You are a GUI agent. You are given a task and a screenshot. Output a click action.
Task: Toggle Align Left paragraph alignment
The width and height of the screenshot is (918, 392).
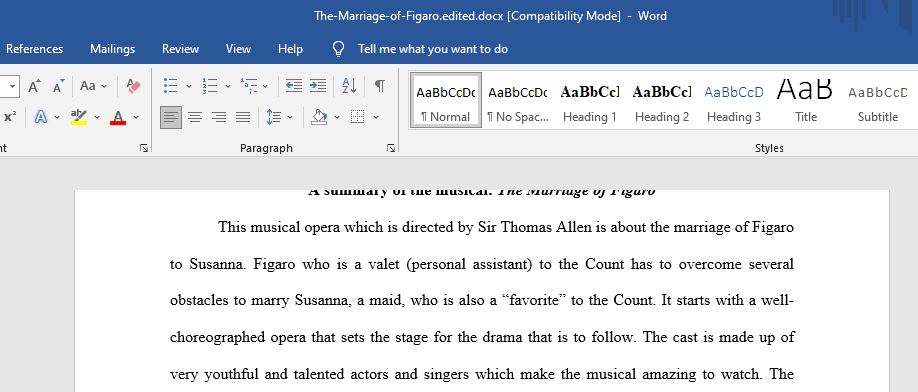pyautogui.click(x=171, y=118)
